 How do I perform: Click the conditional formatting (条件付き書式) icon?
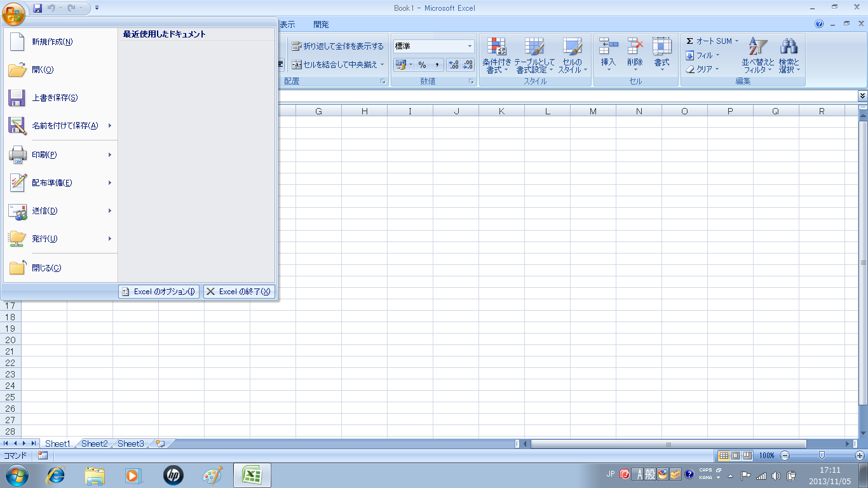(496, 47)
